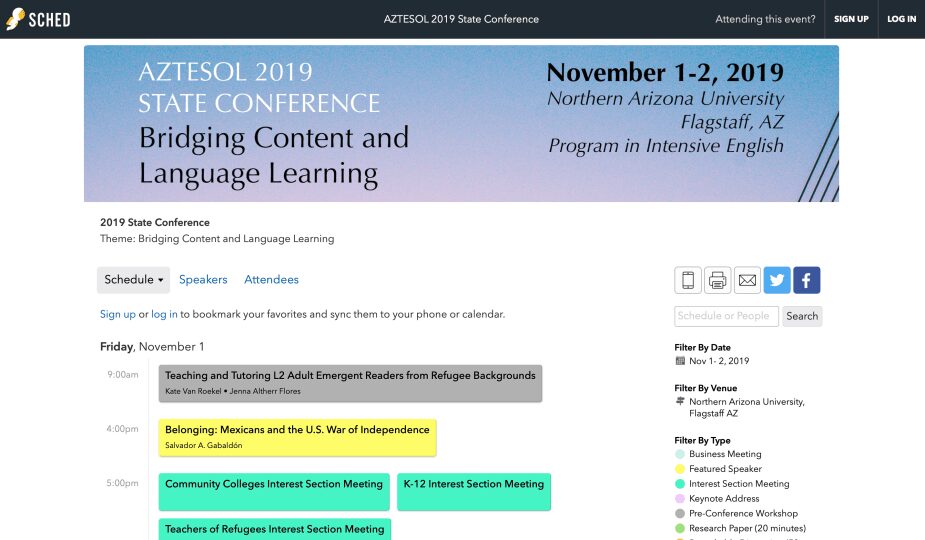This screenshot has height=540, width=925.
Task: Click the calendar icon under Filter By Date
Action: (680, 361)
